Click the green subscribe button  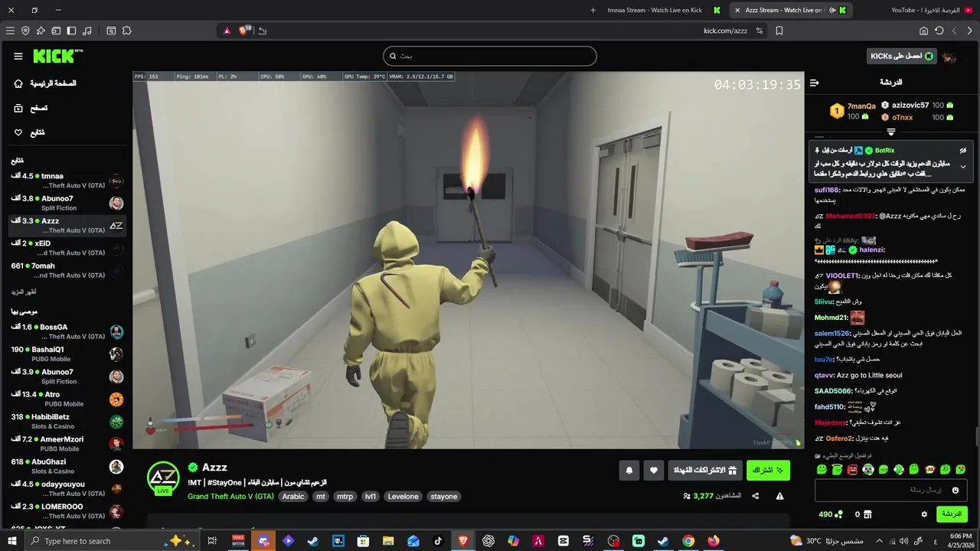tap(768, 471)
